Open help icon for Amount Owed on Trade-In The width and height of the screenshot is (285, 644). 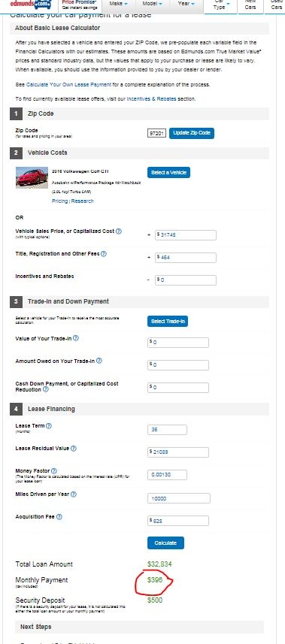99,361
